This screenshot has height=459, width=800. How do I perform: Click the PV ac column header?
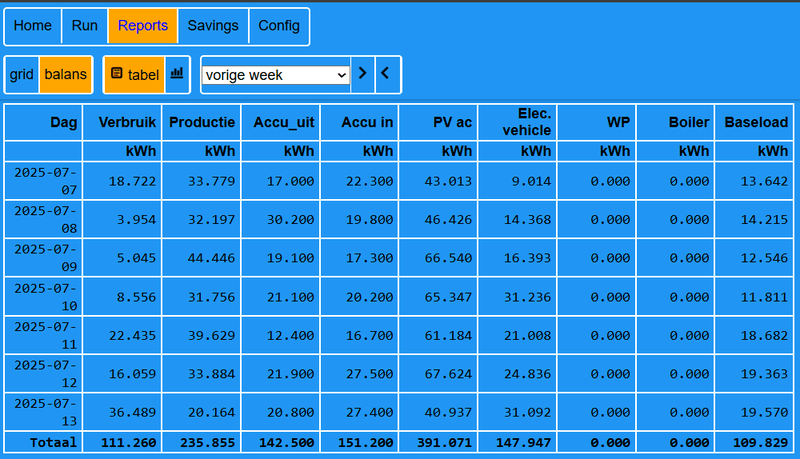438,122
